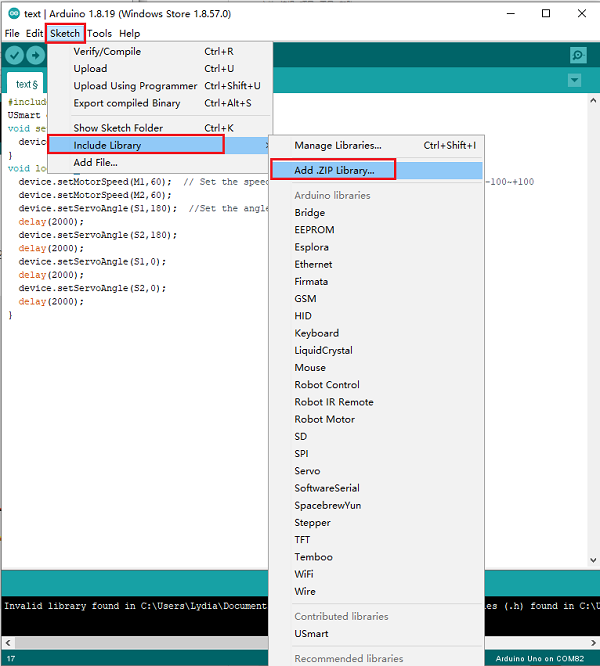Include the SpacebrewYun library
Image resolution: width=600 pixels, height=666 pixels.
tap(377, 505)
